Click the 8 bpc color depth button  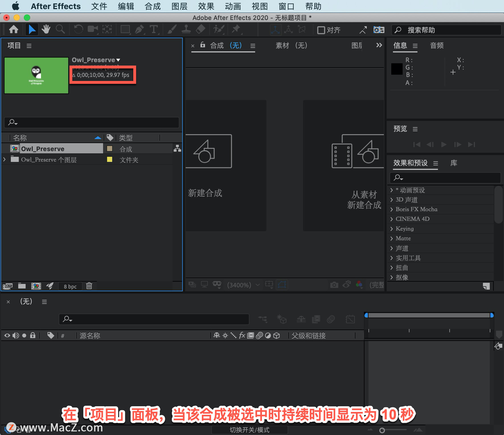(x=70, y=286)
